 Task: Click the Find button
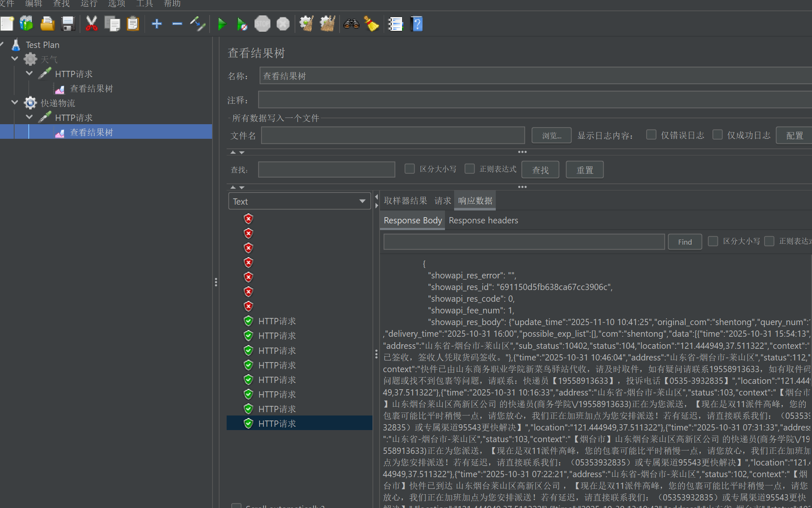coord(685,242)
